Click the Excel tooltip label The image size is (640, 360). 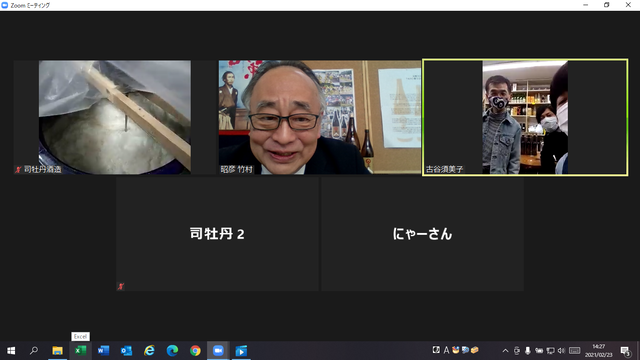coord(80,336)
